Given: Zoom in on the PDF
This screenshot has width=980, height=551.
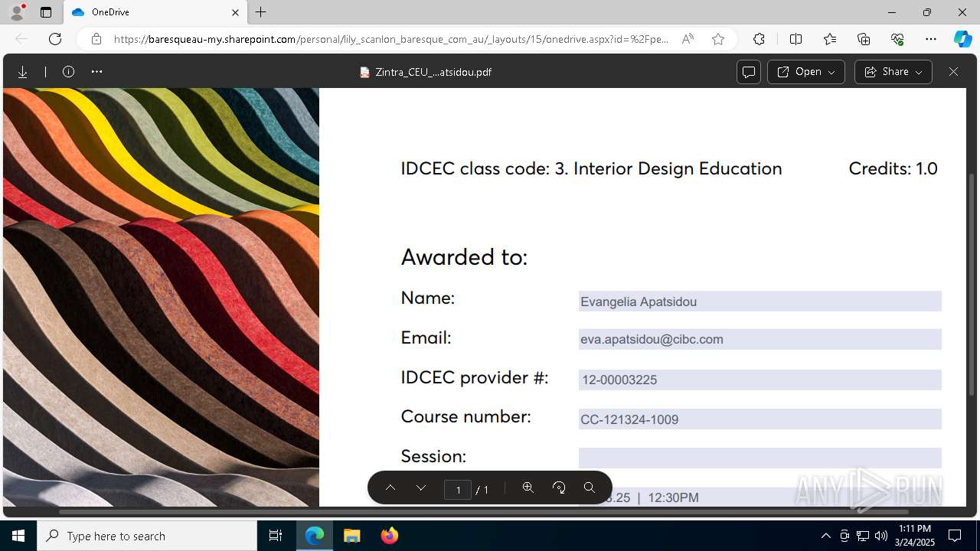Looking at the screenshot, I should coord(528,487).
